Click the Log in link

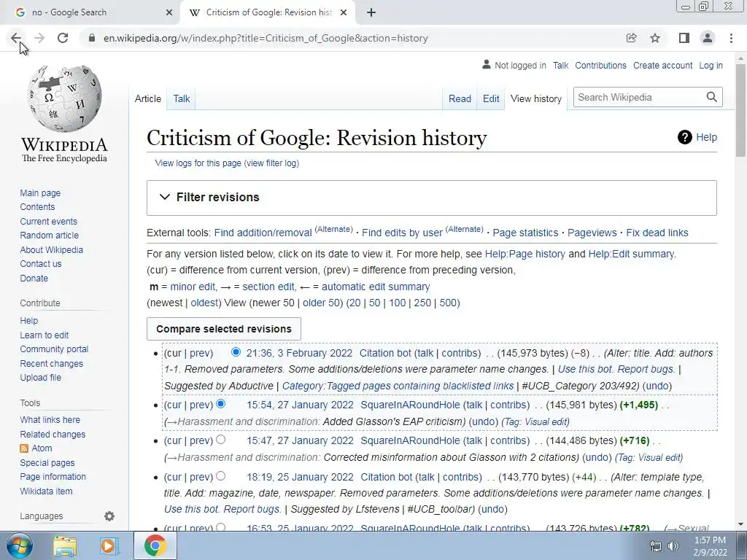pyautogui.click(x=711, y=65)
